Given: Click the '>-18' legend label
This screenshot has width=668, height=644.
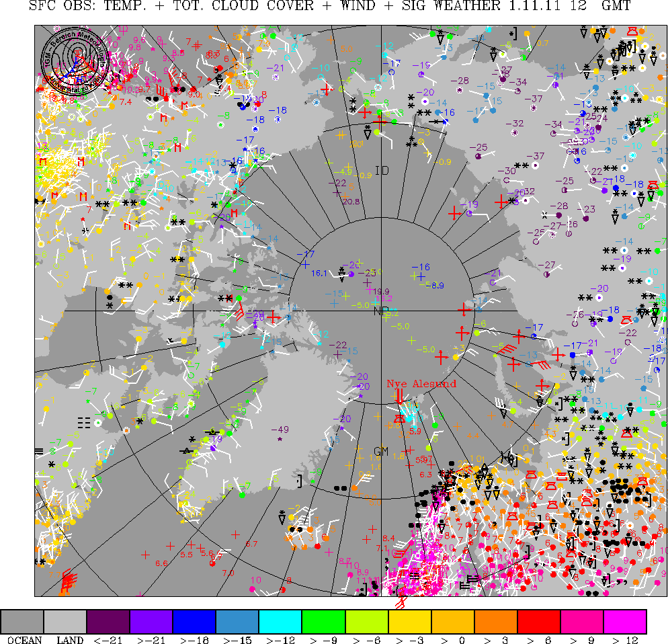Looking at the screenshot, I should coord(195,640).
